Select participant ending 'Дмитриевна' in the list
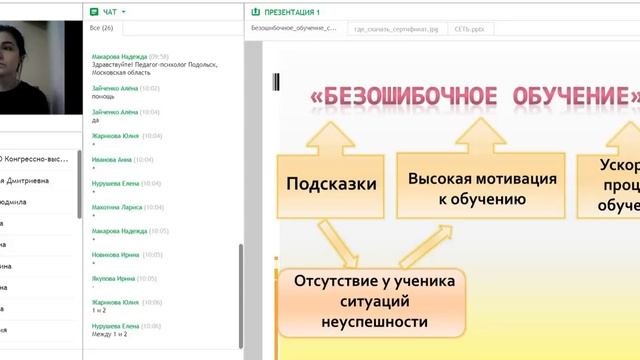Screen dimensions: 640x360 (24, 181)
